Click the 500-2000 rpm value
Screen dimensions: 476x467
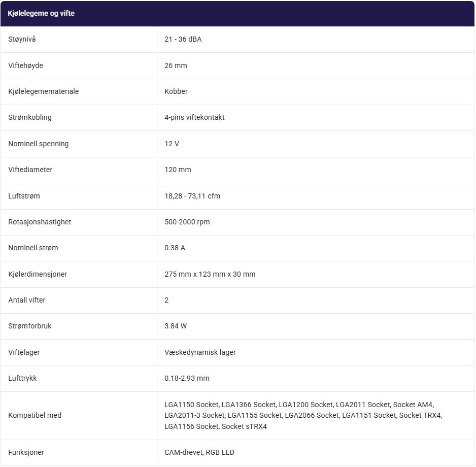click(187, 222)
